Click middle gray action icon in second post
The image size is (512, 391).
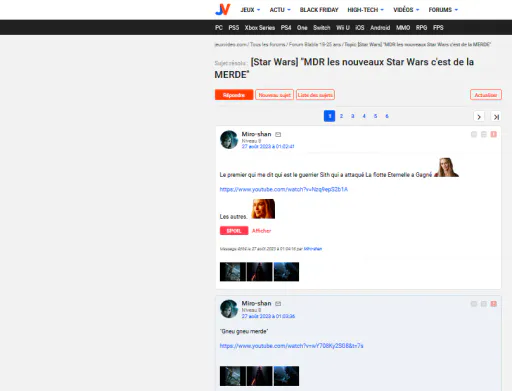pos(484,304)
